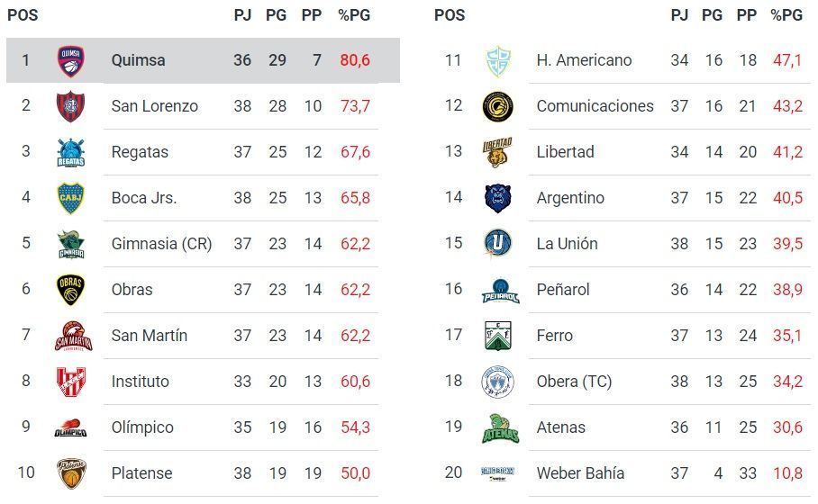Click the Weber Bahía team name
The height and width of the screenshot is (504, 818).
click(580, 473)
